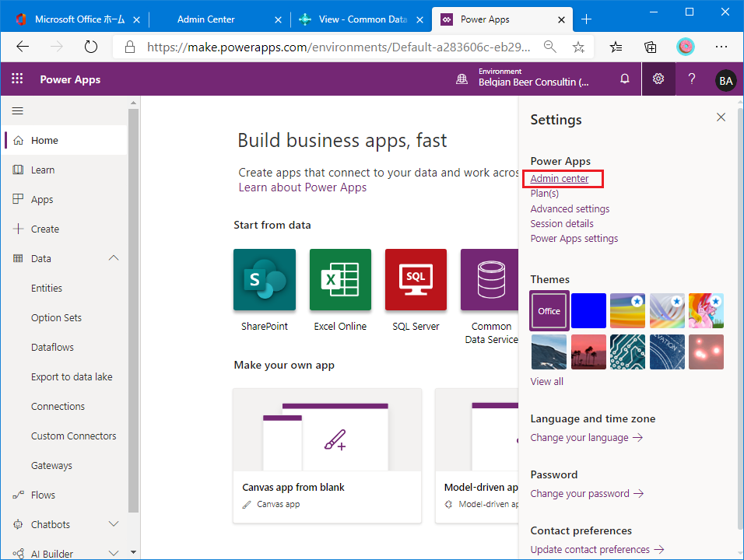Select the Office theme swatch

[x=549, y=310]
